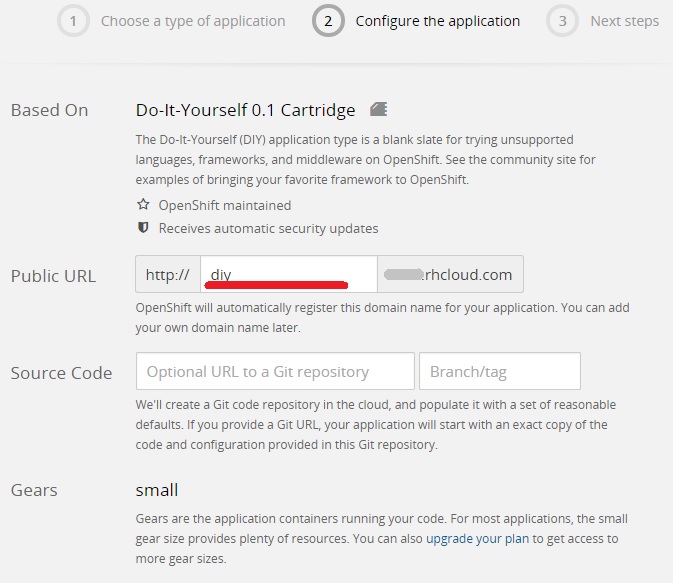The image size is (673, 583).
Task: Click the rhcloud.com domain suffix box
Action: coord(450,274)
